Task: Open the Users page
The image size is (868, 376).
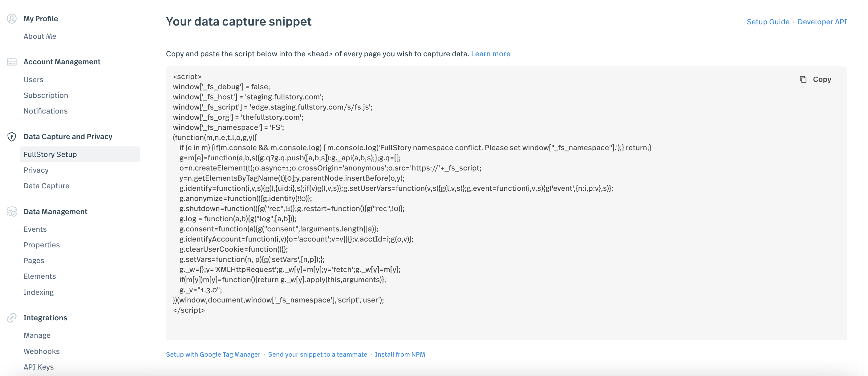Action: pos(33,79)
